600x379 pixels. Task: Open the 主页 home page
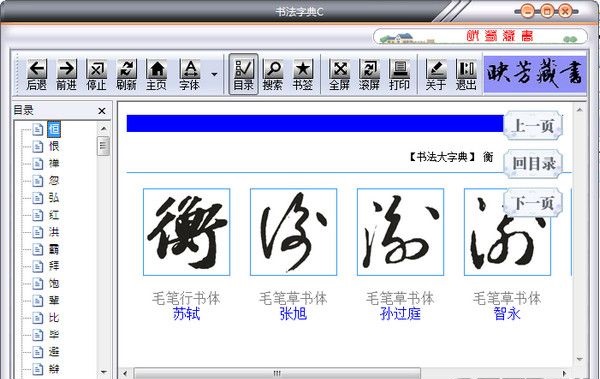point(157,75)
